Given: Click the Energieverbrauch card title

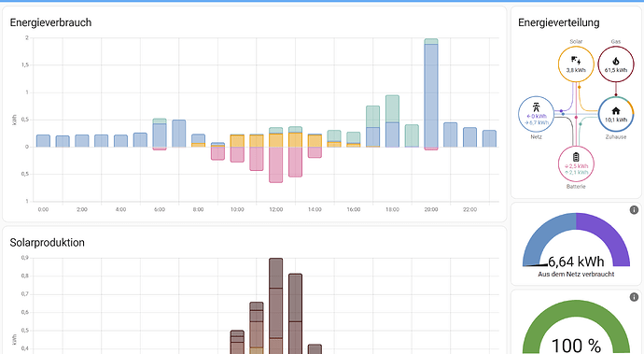Looking at the screenshot, I should click(x=50, y=22).
